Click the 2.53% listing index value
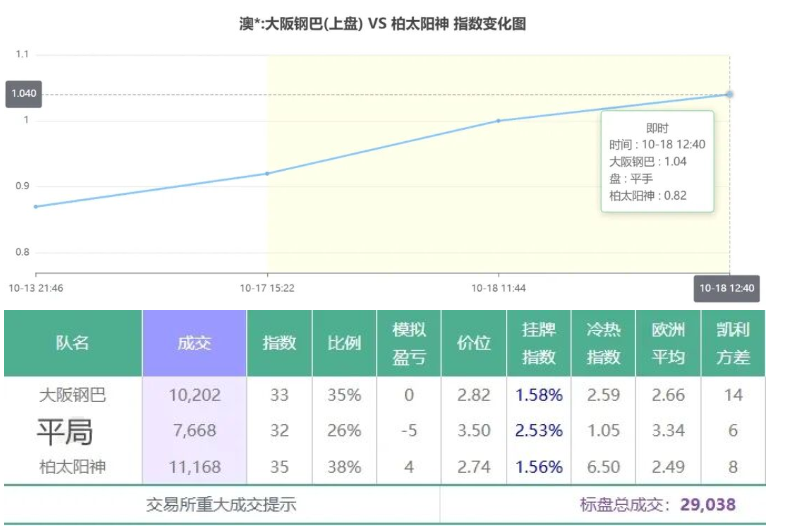 click(x=539, y=431)
